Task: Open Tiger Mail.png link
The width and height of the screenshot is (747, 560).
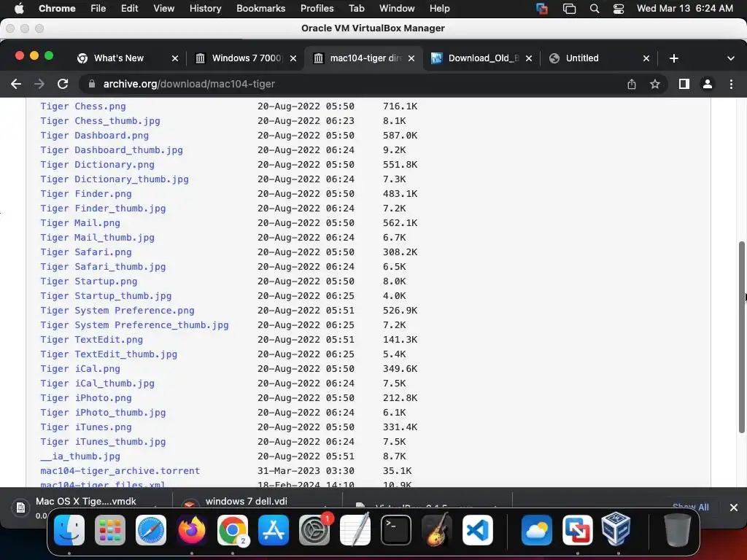Action: [x=80, y=223]
